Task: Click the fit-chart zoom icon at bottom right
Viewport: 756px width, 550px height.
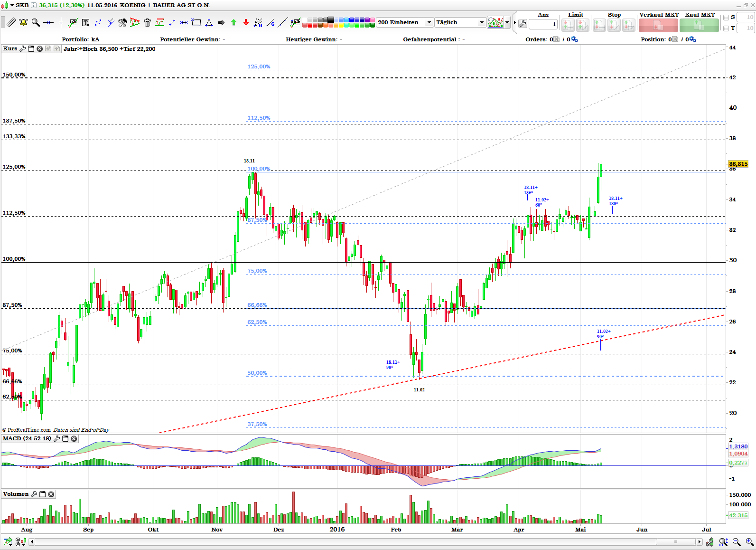Action: pyautogui.click(x=723, y=541)
